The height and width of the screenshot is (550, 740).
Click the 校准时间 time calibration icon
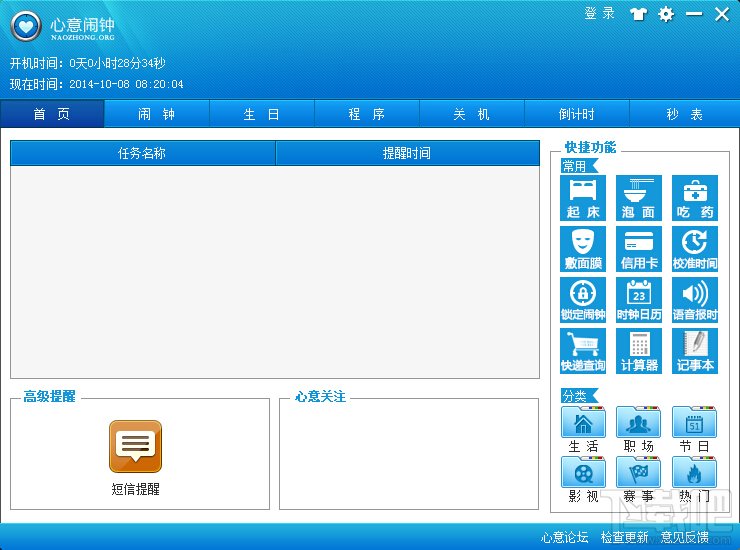coord(695,249)
